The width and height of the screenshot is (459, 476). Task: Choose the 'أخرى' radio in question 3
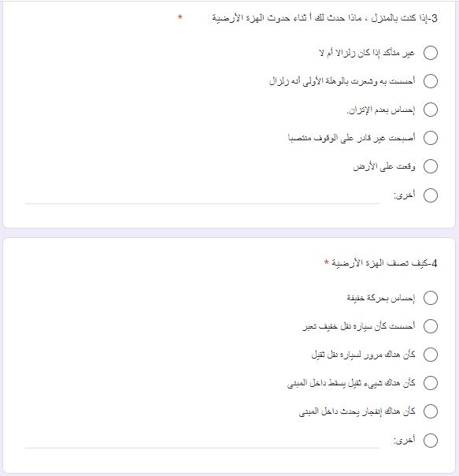coord(431,195)
